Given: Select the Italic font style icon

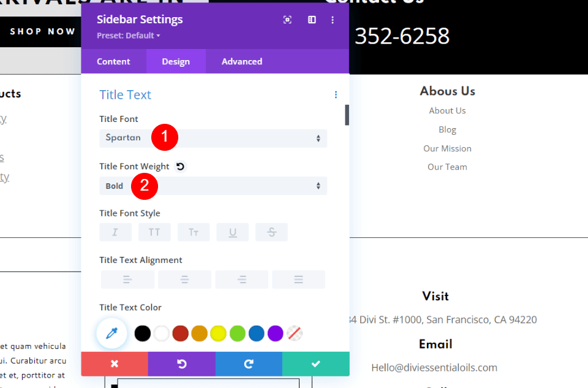Looking at the screenshot, I should pyautogui.click(x=115, y=232).
